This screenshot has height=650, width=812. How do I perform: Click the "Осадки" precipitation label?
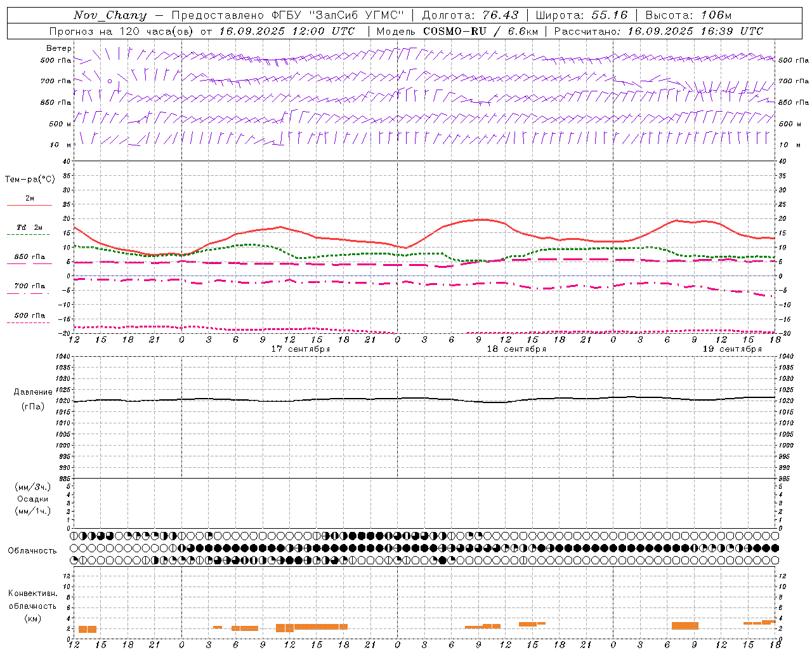pos(33,499)
